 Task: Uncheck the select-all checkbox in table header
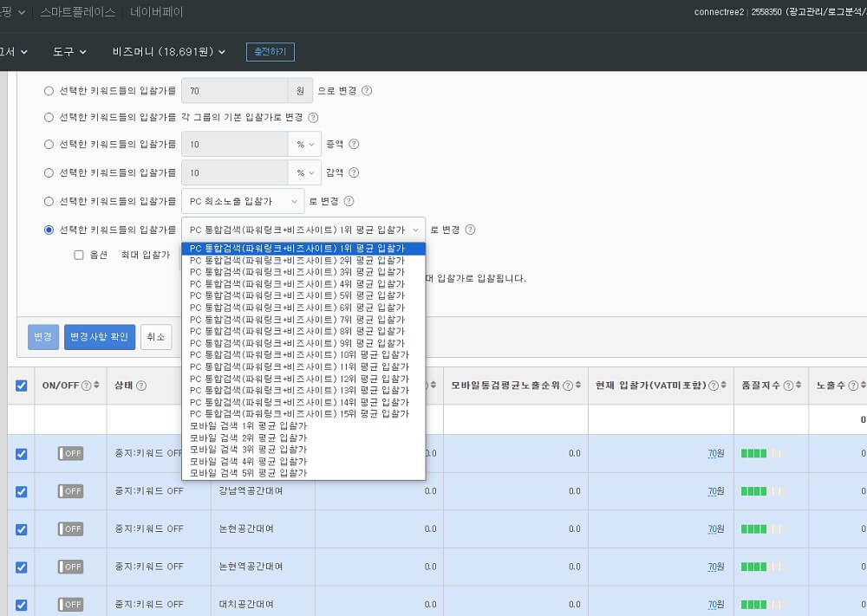pyautogui.click(x=20, y=386)
